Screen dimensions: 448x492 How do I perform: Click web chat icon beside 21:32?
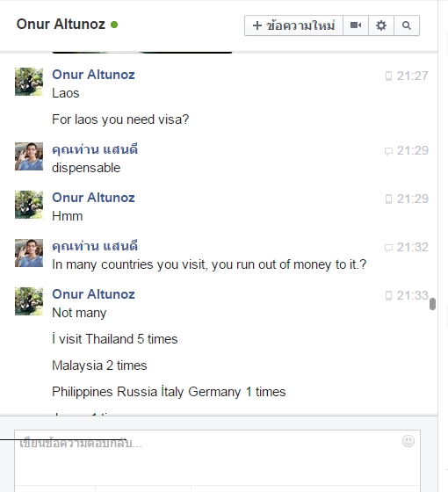388,248
